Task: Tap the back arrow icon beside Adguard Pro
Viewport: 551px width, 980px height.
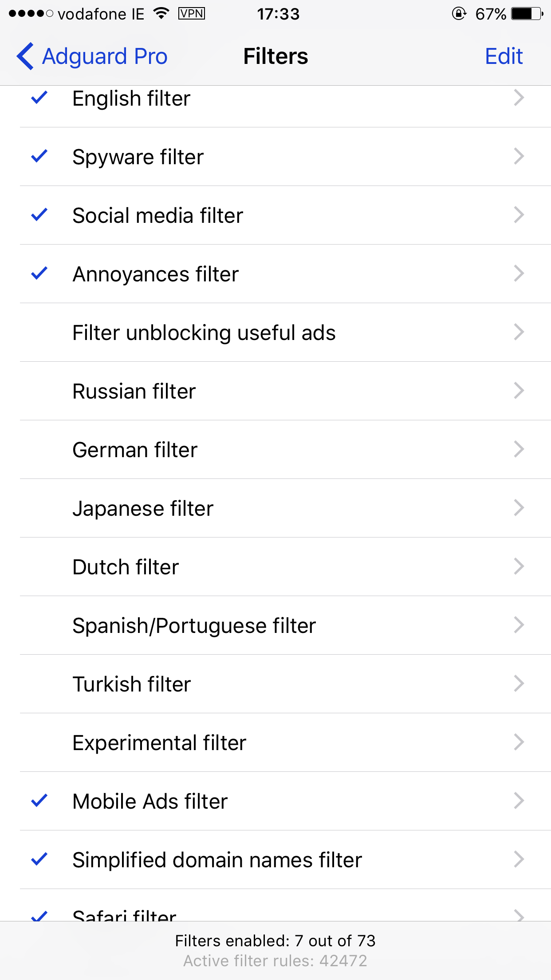Action: click(25, 56)
